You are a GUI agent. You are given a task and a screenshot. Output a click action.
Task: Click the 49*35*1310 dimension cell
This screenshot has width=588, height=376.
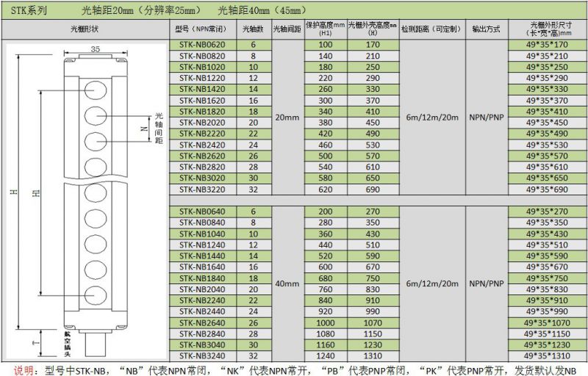pos(548,355)
